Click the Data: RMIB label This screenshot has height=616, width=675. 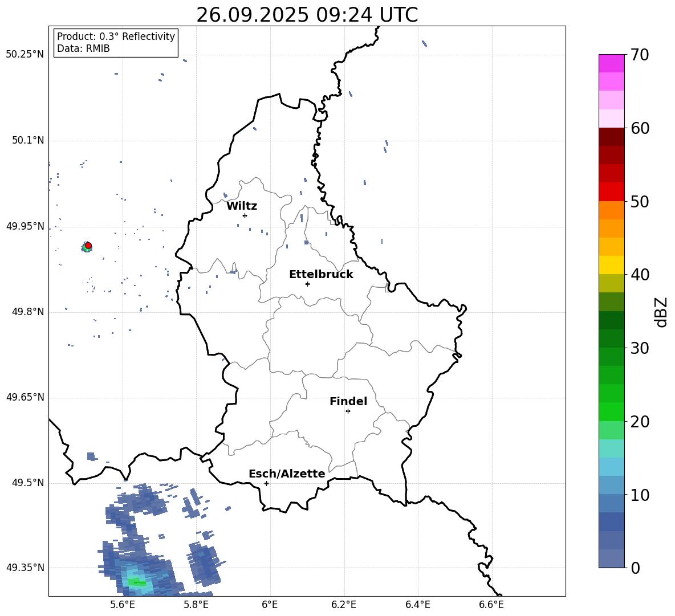pos(83,48)
